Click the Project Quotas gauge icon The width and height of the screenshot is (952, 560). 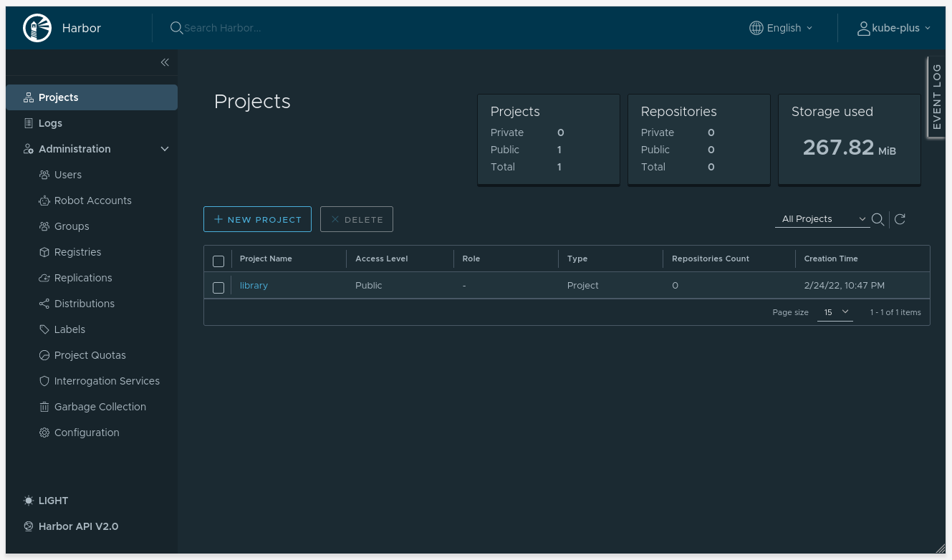click(44, 355)
